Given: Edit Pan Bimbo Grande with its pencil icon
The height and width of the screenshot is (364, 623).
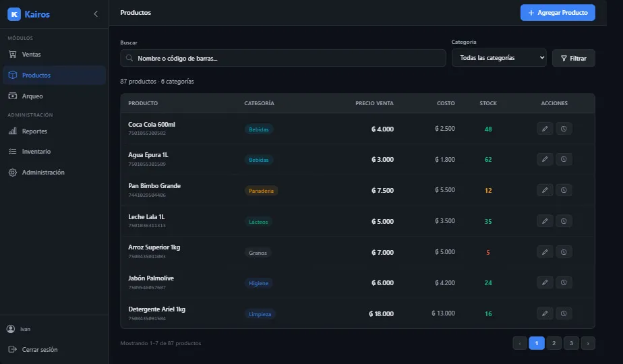Looking at the screenshot, I should point(545,190).
